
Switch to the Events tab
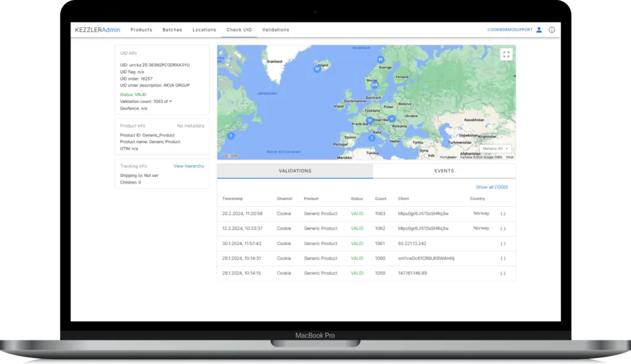444,171
